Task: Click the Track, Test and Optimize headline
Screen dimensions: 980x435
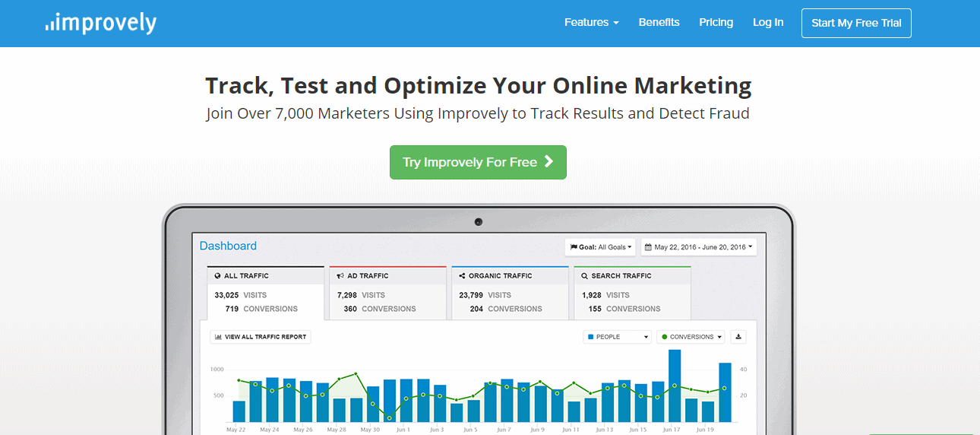Action: [x=479, y=86]
